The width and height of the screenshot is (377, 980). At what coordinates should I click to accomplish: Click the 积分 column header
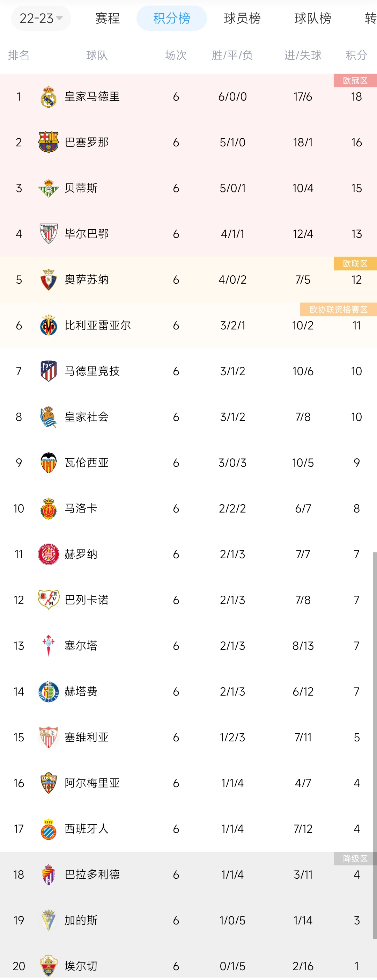click(x=356, y=55)
